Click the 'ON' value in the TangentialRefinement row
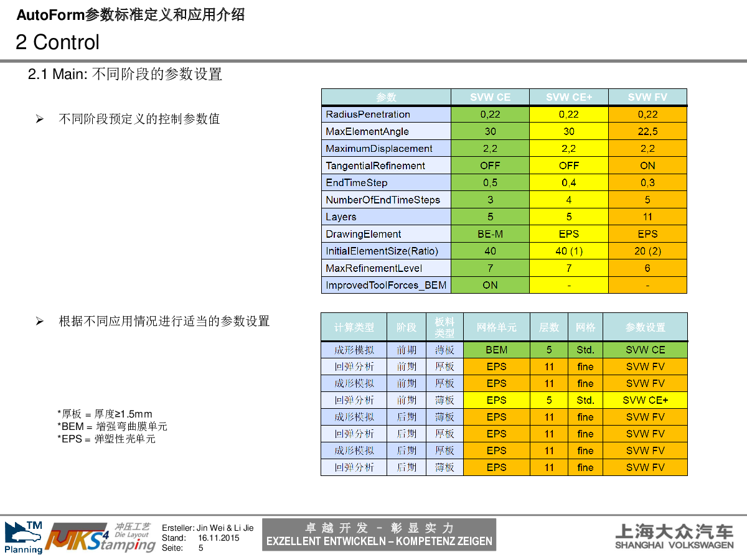 click(647, 166)
